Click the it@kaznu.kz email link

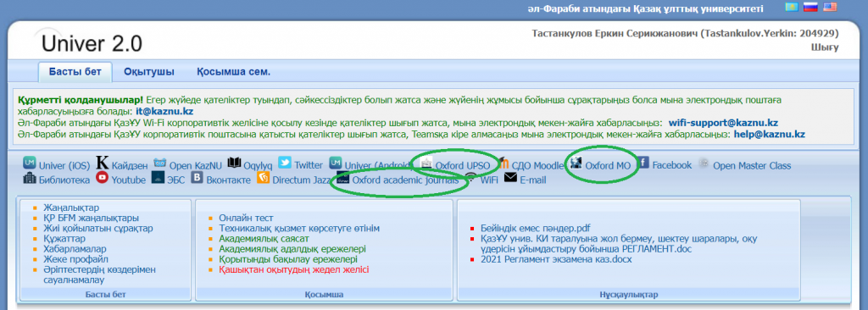point(164,111)
